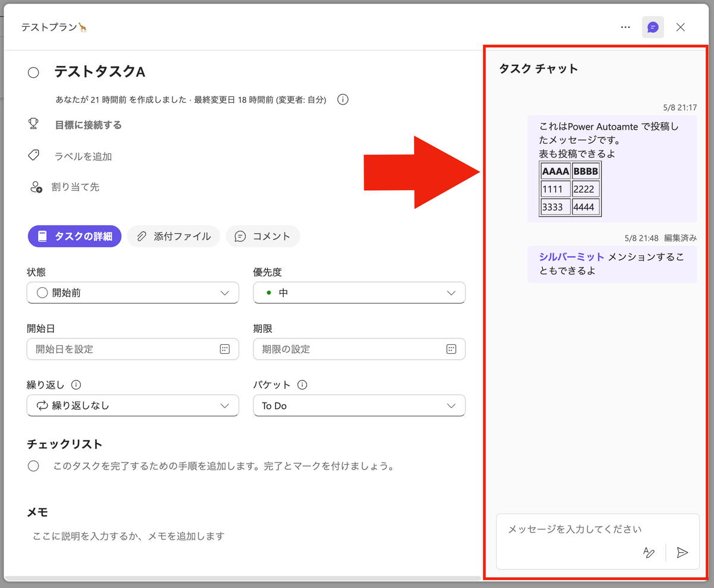Switch to the 添付ファイル tab
This screenshot has width=714, height=588.
click(174, 236)
